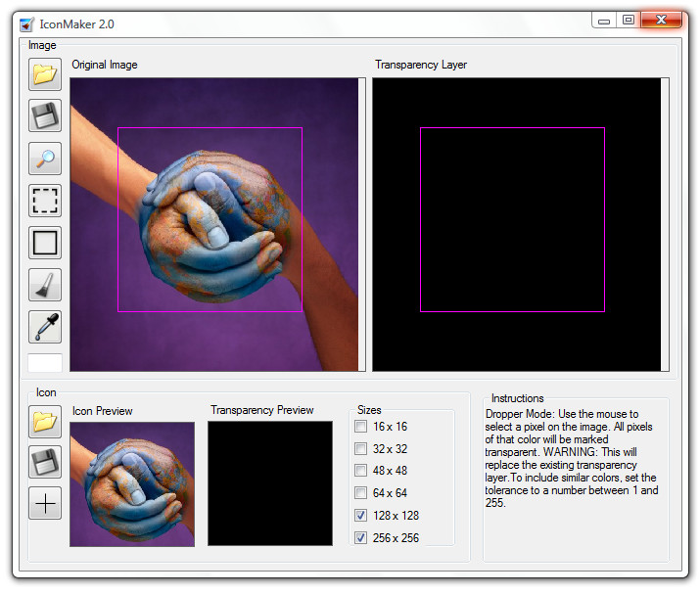This screenshot has width=700, height=595.
Task: Check the 48 x 48 size option
Action: (360, 471)
